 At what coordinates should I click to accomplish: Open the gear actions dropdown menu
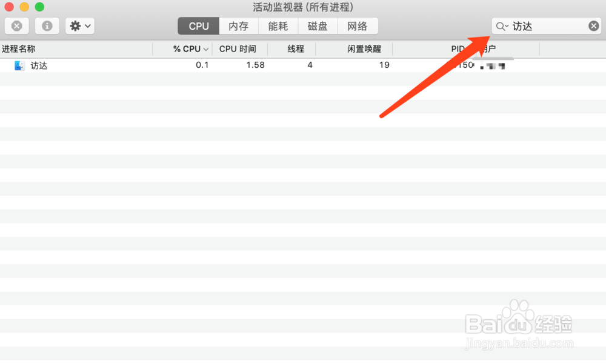click(80, 26)
